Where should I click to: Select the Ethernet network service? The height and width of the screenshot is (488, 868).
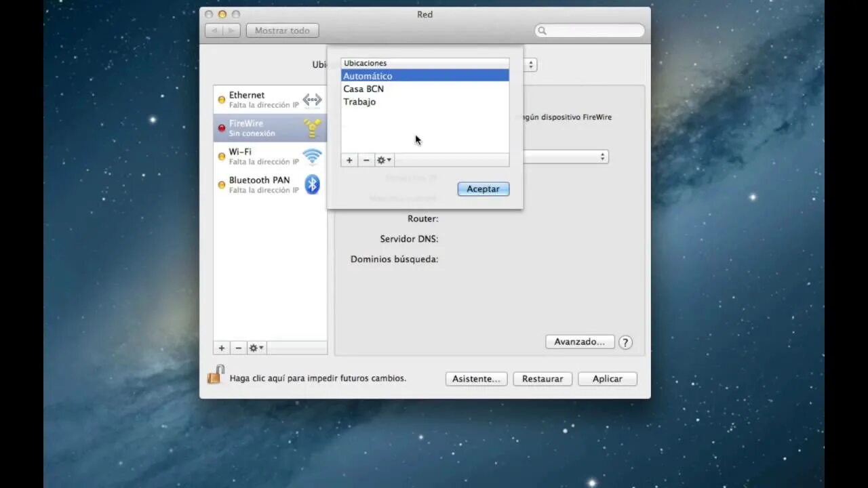(270, 100)
